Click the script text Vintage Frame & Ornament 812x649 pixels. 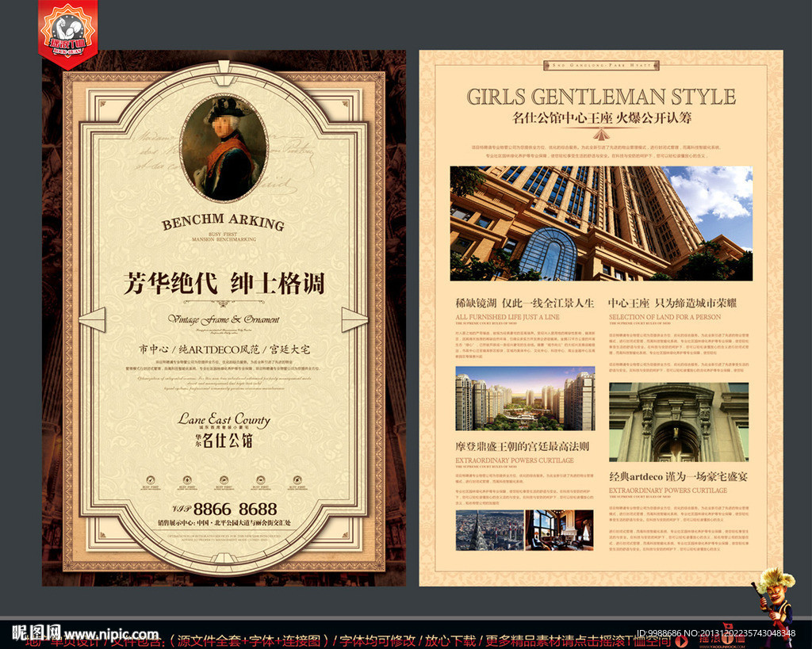point(223,319)
